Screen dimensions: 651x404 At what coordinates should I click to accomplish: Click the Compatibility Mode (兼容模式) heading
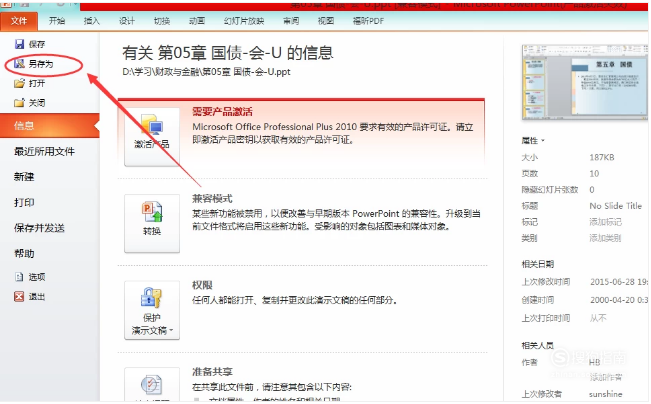212,199
